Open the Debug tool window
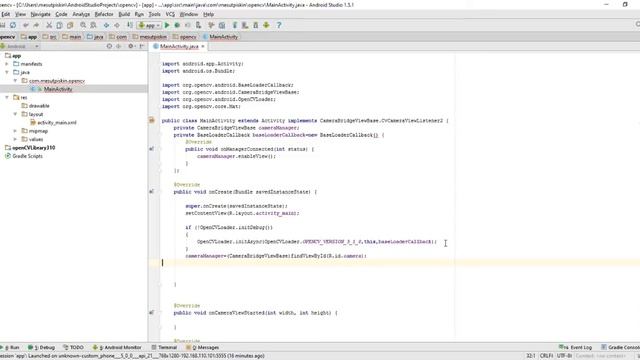 [x=41, y=347]
